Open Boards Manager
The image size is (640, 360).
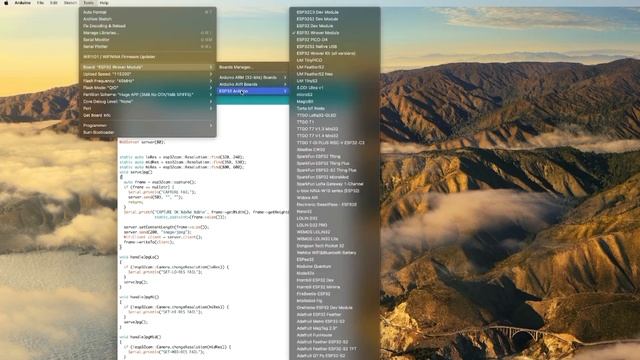click(253, 67)
